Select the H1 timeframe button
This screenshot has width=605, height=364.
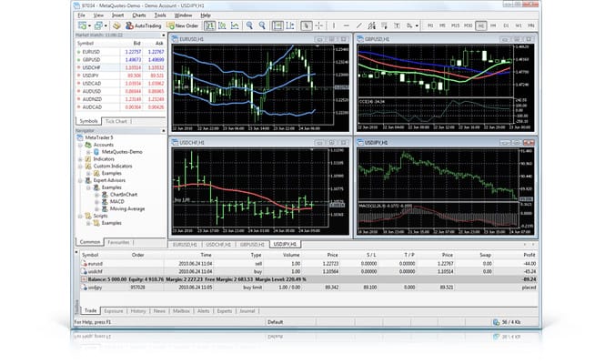[480, 25]
